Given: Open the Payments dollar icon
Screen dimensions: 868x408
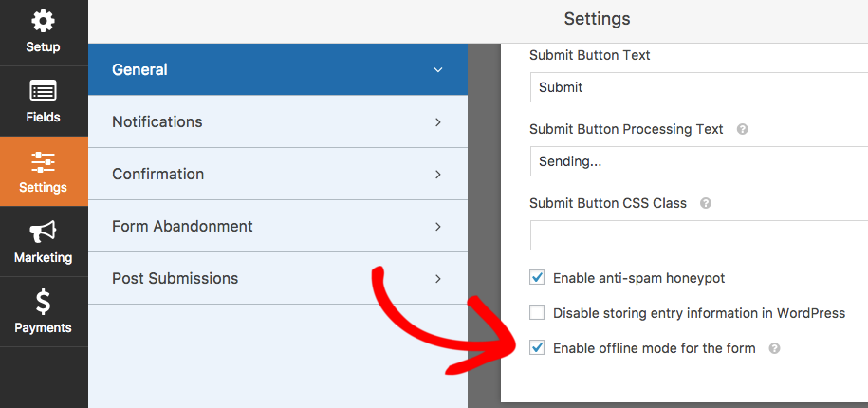Looking at the screenshot, I should coord(44,302).
